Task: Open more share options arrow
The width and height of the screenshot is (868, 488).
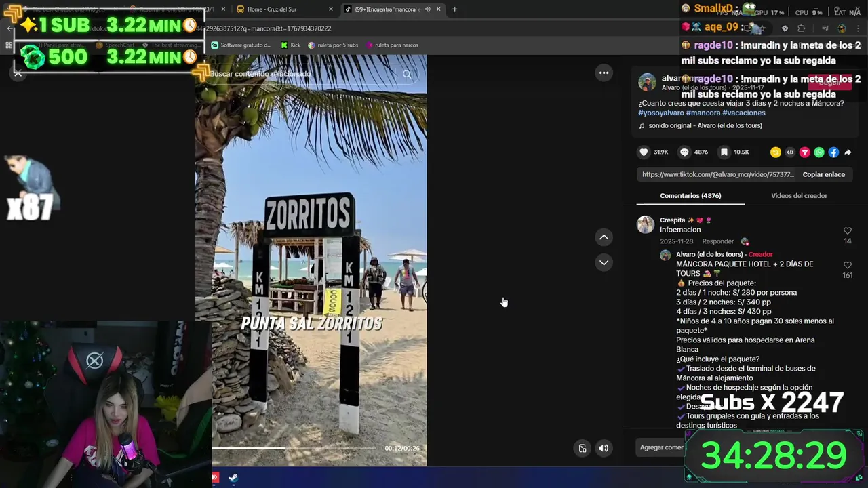Action: click(848, 152)
